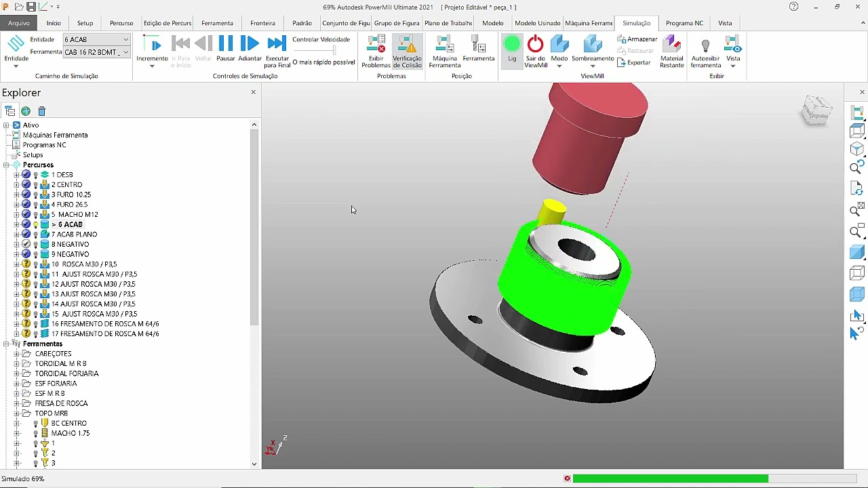868x488 pixels.
Task: Expand the Ativo tree node
Action: point(6,125)
